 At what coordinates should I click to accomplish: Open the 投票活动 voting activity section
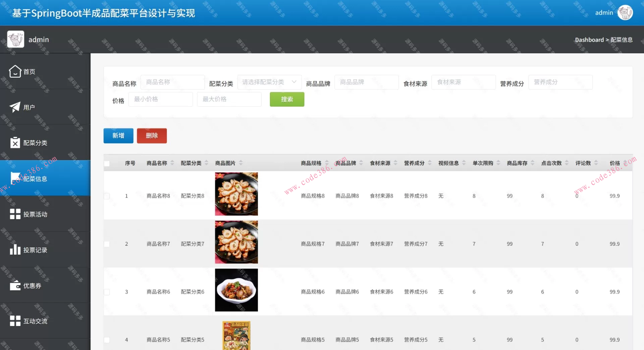click(15, 214)
